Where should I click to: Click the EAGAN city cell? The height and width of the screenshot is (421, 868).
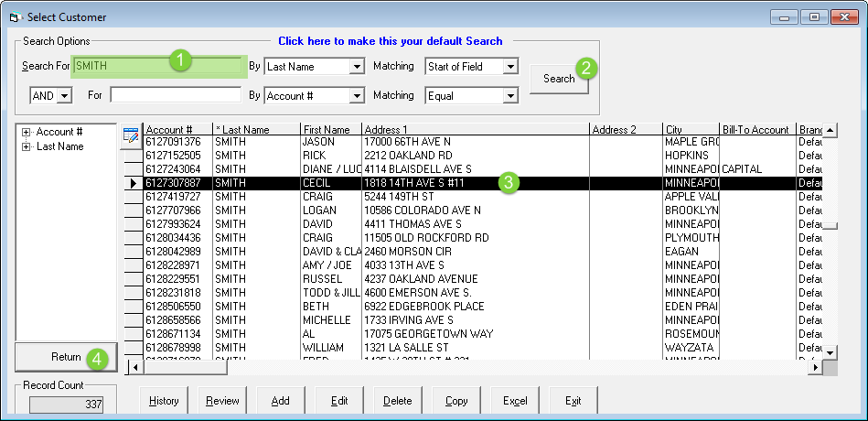[x=691, y=252]
